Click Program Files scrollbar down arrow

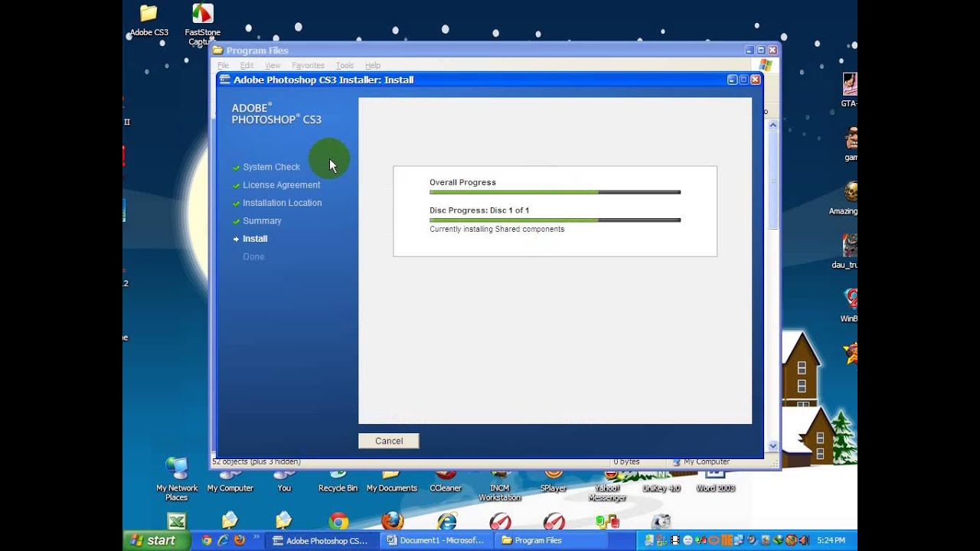tap(773, 445)
